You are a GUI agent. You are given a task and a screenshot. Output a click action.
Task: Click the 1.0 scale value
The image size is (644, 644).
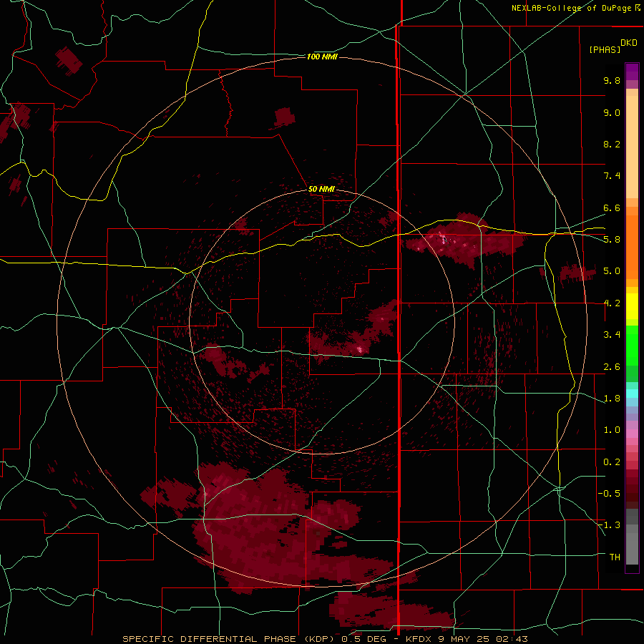point(612,430)
